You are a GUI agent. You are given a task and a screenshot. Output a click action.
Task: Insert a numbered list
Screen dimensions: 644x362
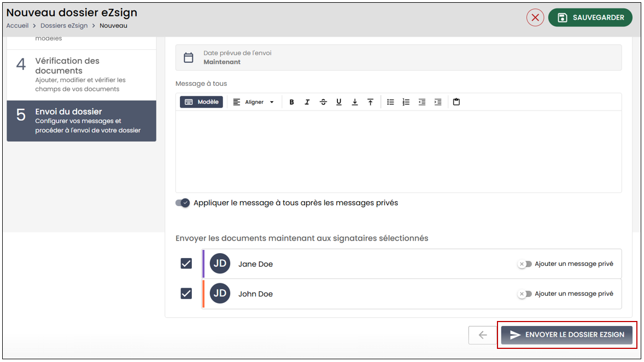tap(406, 102)
